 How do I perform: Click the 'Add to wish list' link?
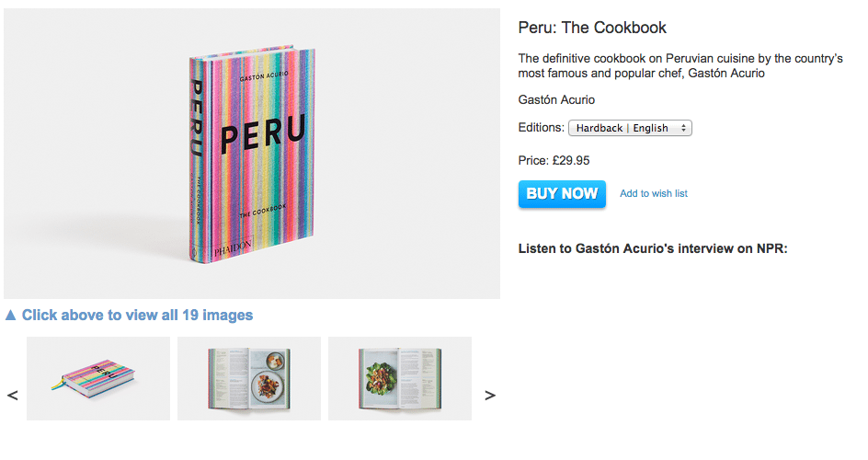653,193
